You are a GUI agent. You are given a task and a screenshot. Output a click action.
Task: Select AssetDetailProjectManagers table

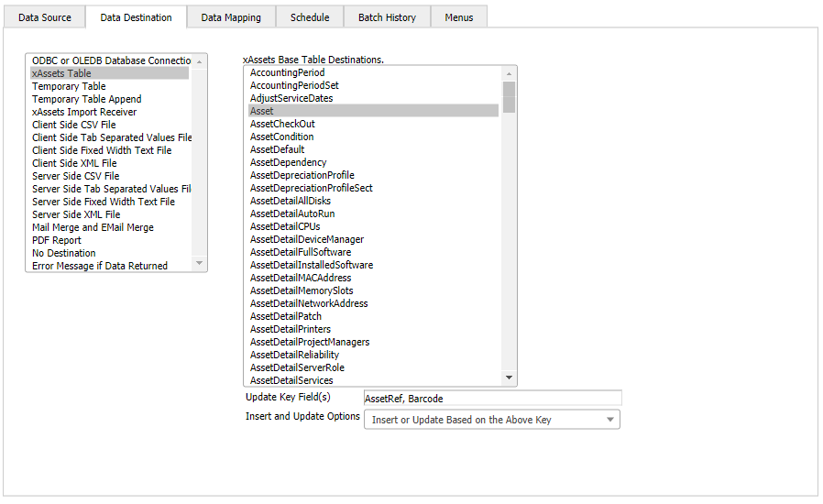(373, 343)
